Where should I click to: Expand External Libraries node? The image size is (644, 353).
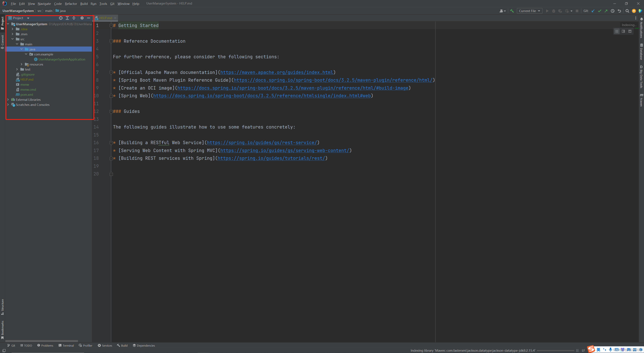click(x=8, y=100)
